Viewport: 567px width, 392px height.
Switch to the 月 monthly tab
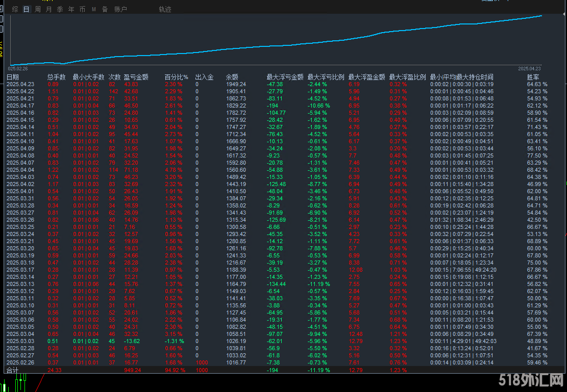[x=49, y=9]
